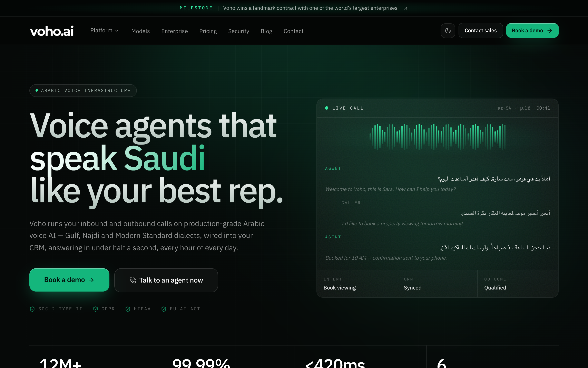This screenshot has height=368, width=588.
Task: Click 'I'd like to book a property viewing' line
Action: pyautogui.click(x=403, y=223)
